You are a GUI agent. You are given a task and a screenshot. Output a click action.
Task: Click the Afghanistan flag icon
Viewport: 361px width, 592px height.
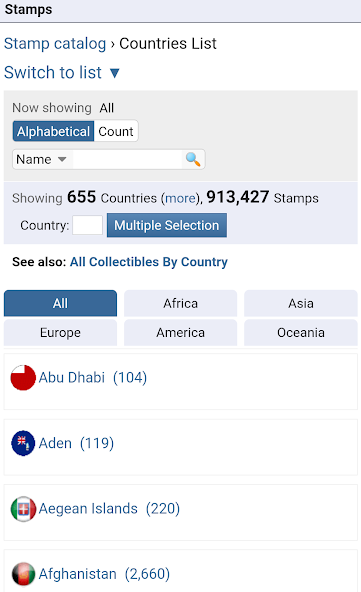click(23, 574)
